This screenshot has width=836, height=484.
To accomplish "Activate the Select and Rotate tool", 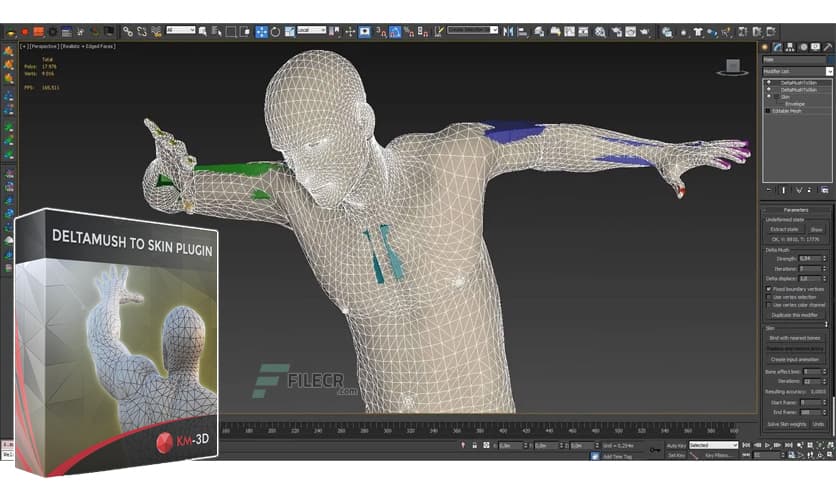I will (276, 32).
